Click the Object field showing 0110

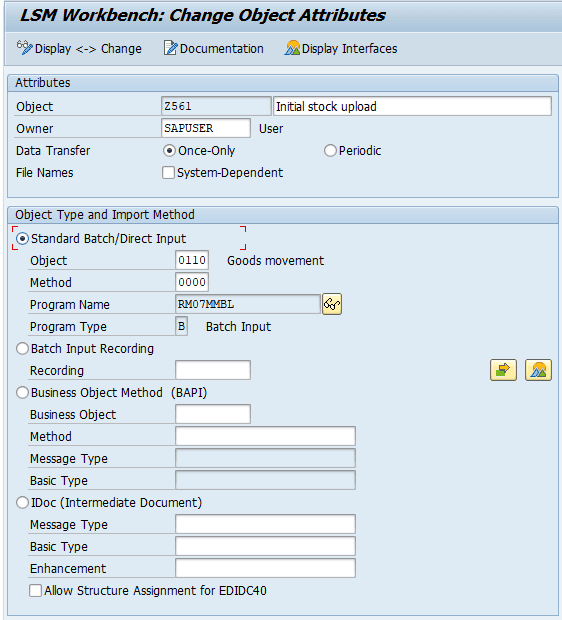[x=192, y=261]
